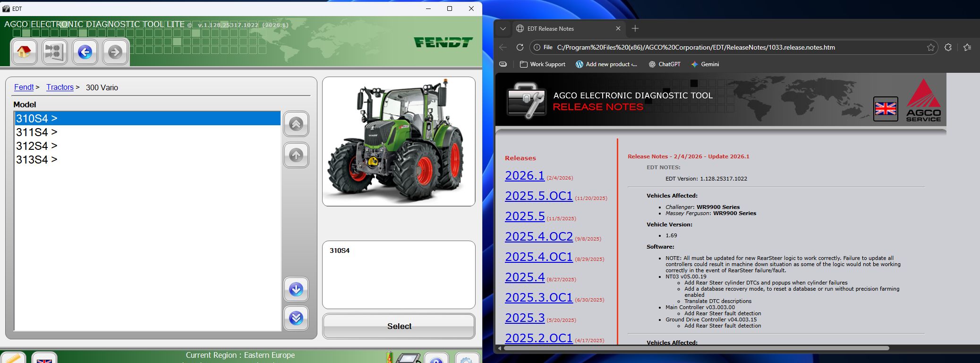
Task: Open release 2025.3 notes link
Action: point(525,318)
